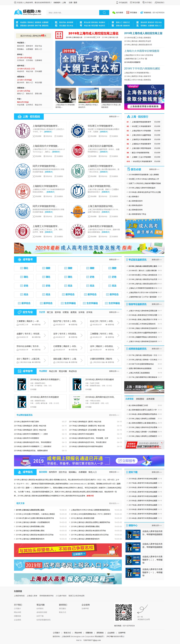This screenshot has height=644, width=180.
Task: Open chevron on 工商管理（高起本）card
Action: [45, 323]
